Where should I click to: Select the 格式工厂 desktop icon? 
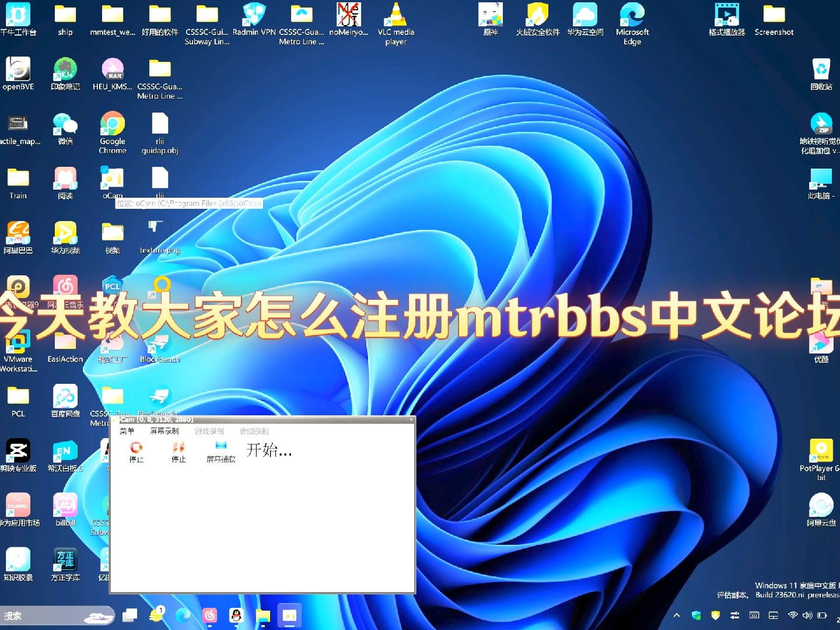[x=113, y=347]
